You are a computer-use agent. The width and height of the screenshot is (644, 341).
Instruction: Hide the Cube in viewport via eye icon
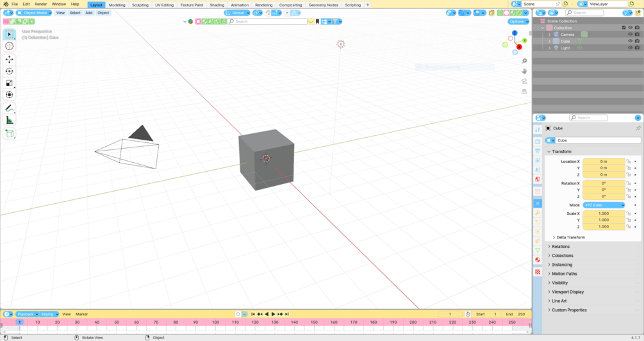click(631, 41)
